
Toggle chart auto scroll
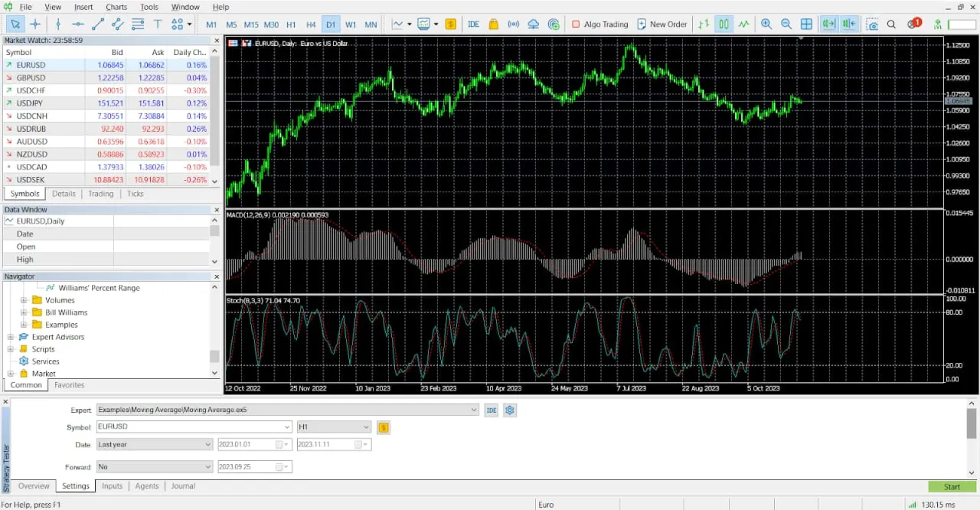[x=828, y=24]
